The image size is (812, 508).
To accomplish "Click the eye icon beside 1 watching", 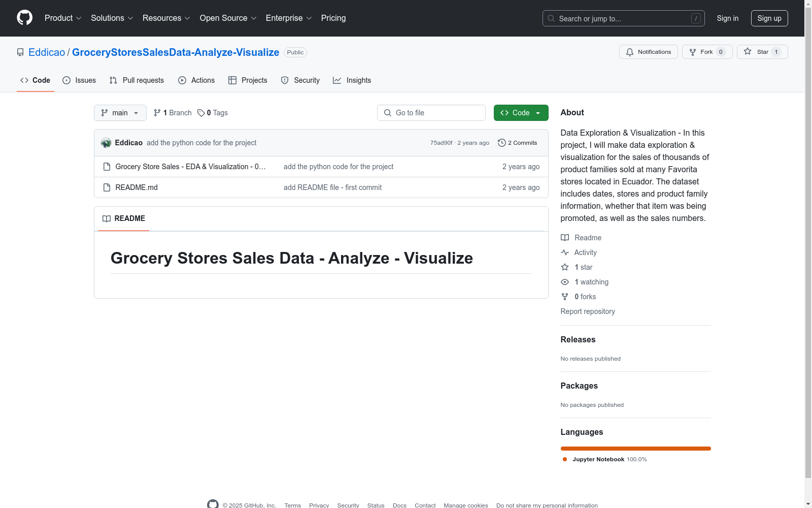I will [x=565, y=282].
